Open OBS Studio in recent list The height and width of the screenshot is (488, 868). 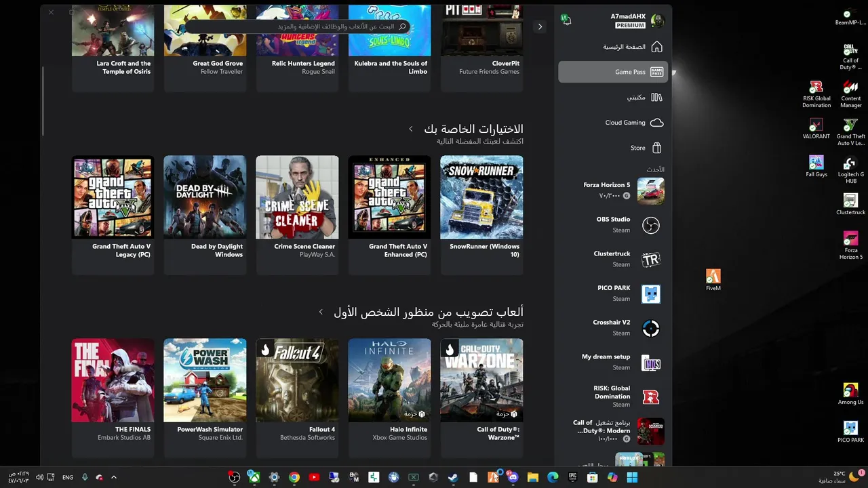pyautogui.click(x=613, y=225)
